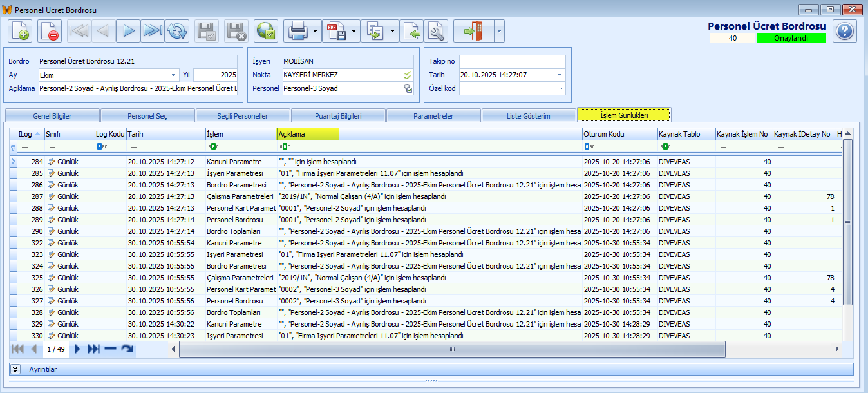
Task: Open the Tarih date picker dropdown
Action: tap(559, 75)
